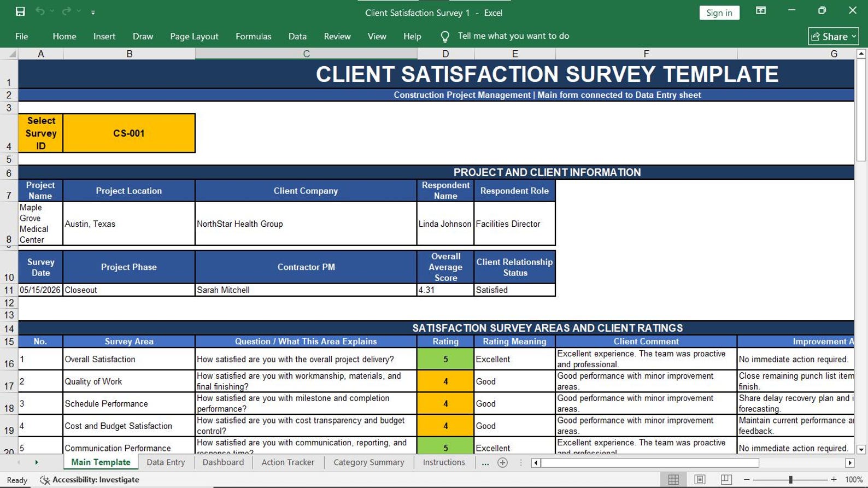Image resolution: width=868 pixels, height=488 pixels.
Task: Select column C header
Action: pyautogui.click(x=306, y=54)
